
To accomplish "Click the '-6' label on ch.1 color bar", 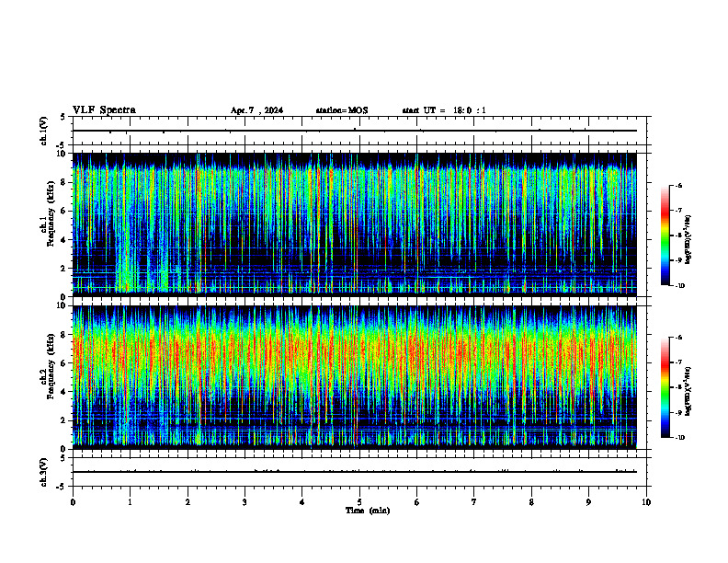I will (x=678, y=186).
